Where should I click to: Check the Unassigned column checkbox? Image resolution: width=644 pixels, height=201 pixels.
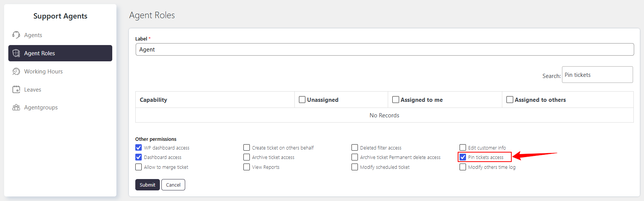[x=302, y=100]
